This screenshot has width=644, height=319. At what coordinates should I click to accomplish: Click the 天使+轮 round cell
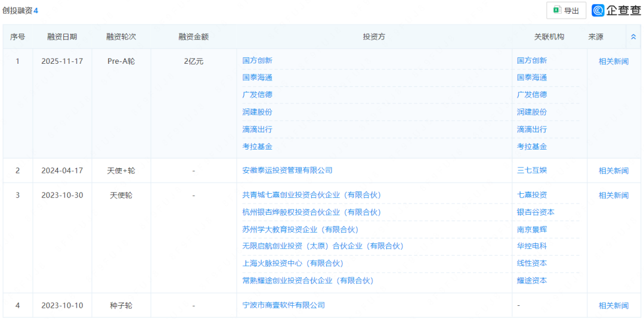121,171
